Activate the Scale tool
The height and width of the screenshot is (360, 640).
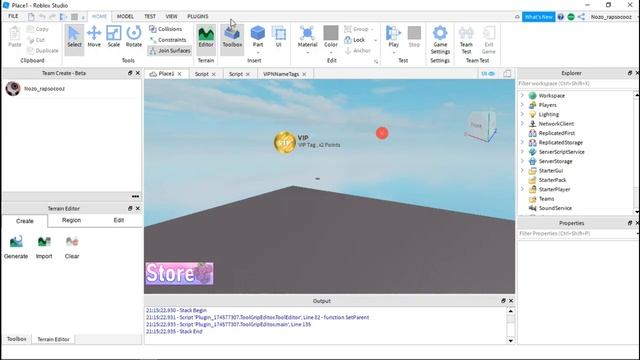113,37
